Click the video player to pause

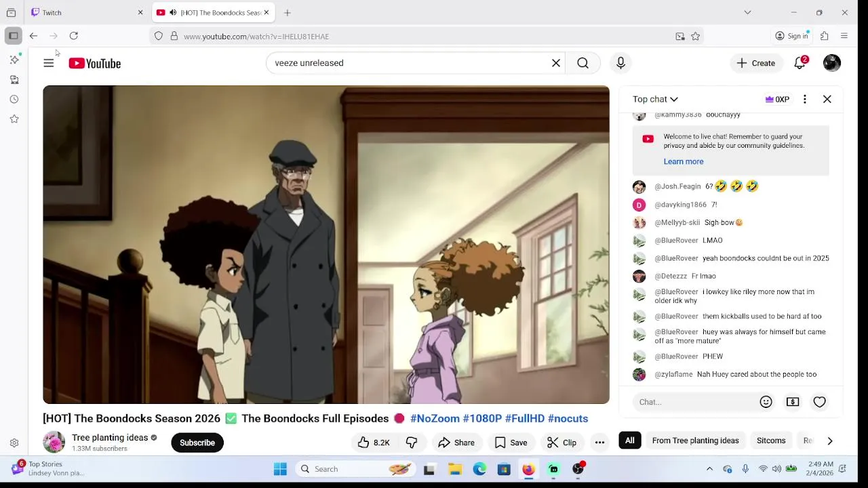point(326,245)
